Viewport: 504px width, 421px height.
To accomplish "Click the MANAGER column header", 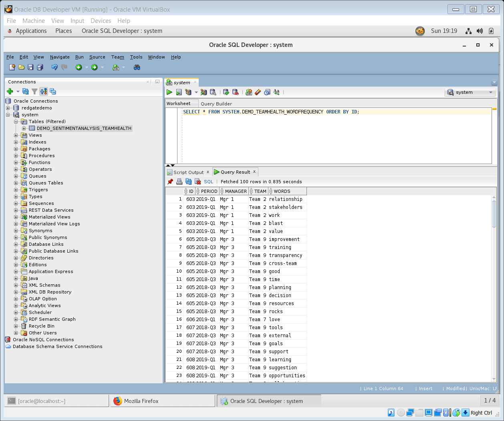I will (234, 191).
